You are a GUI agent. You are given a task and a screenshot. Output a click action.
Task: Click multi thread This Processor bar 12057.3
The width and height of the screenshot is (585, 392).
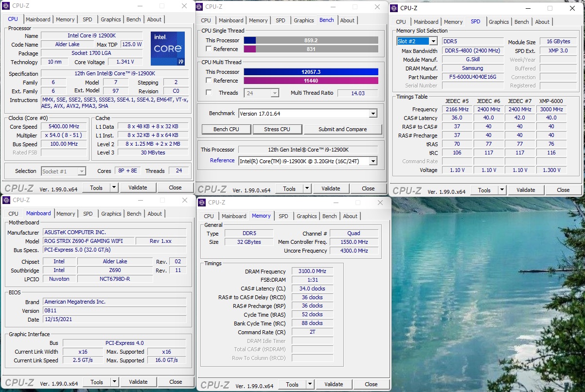point(311,72)
